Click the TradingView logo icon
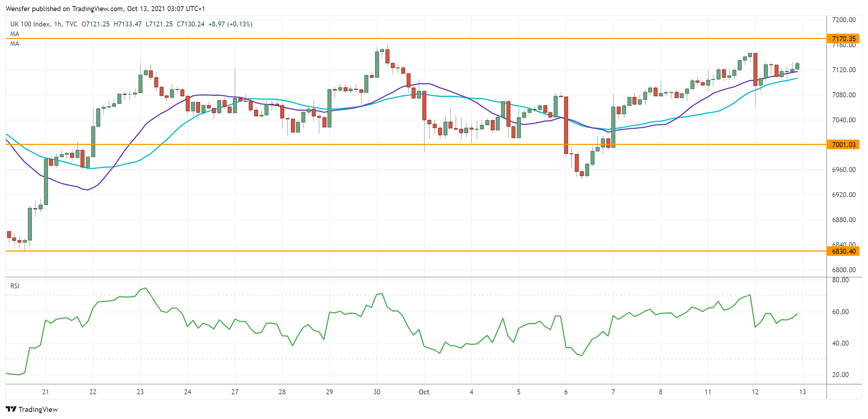Viewport: 868px width, 419px height. click(x=11, y=409)
